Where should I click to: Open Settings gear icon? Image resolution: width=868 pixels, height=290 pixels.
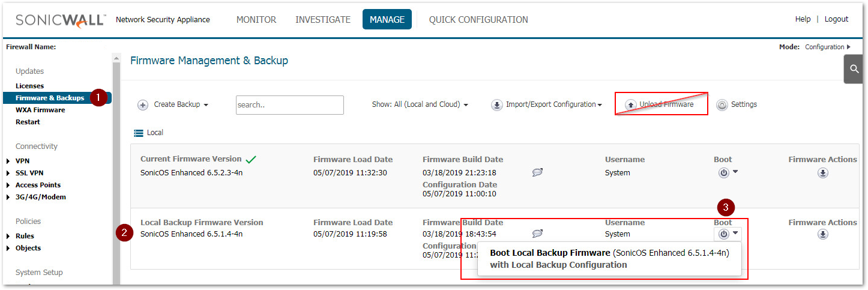tap(722, 104)
